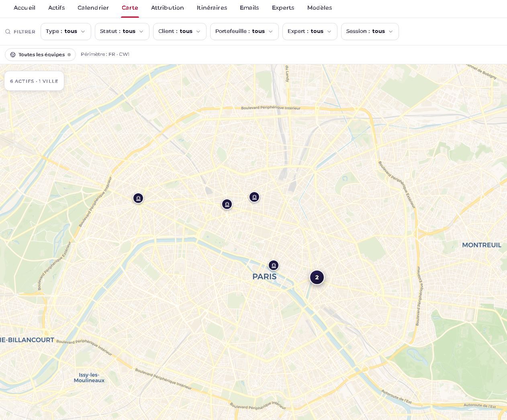
Task: Click the 6 actifs · 1 ville badge
Action: click(x=34, y=81)
